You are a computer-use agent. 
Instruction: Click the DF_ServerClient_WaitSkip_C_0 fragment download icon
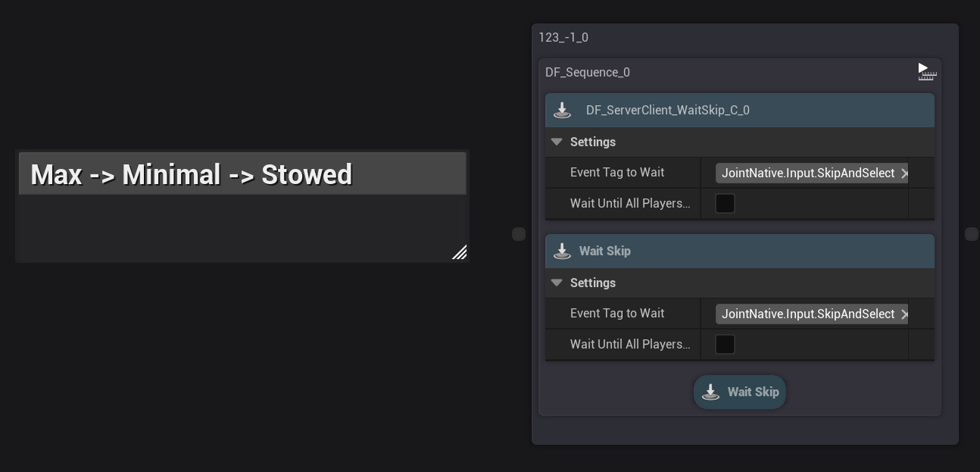coord(562,111)
